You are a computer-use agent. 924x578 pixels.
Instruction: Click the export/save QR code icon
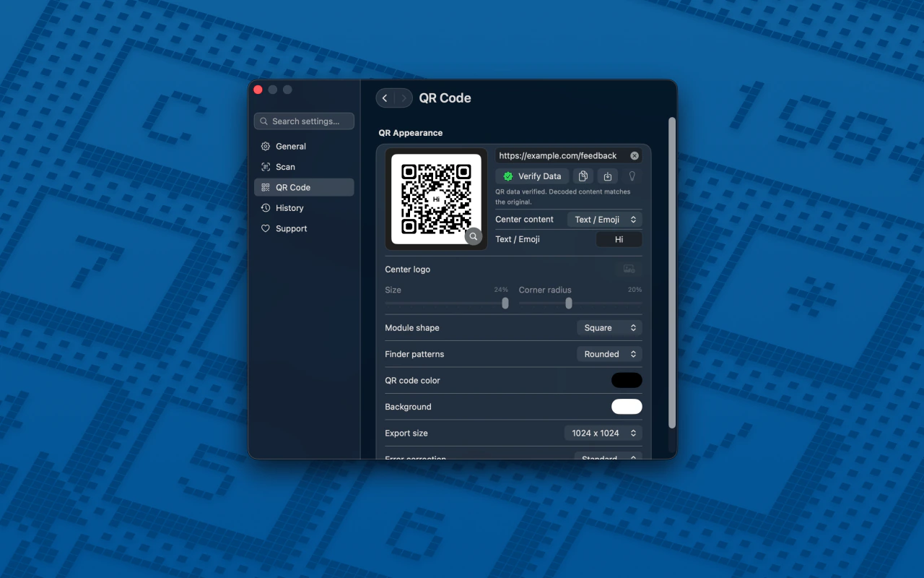[x=608, y=176]
